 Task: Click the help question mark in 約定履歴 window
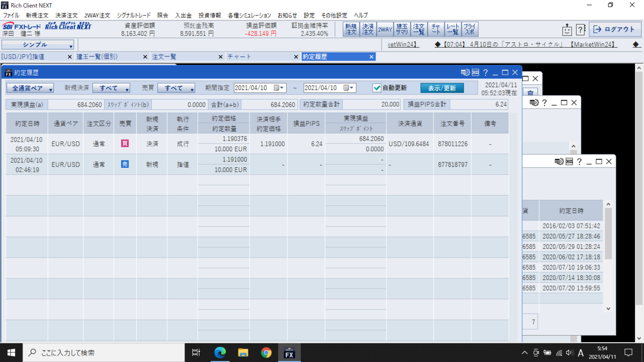point(485,72)
